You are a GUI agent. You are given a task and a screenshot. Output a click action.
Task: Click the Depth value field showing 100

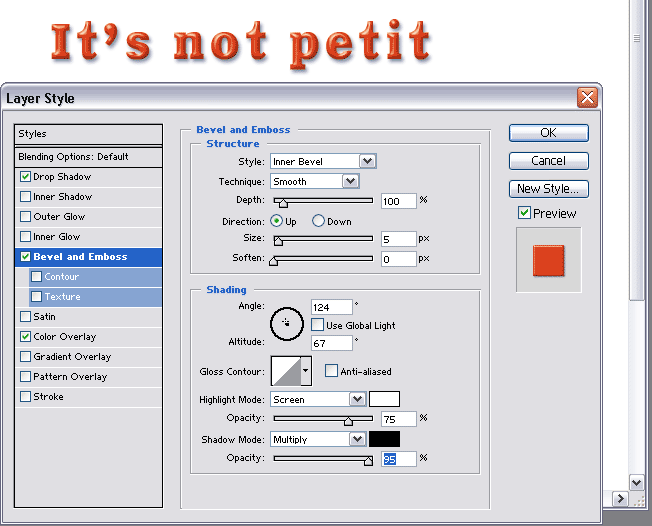coord(398,201)
